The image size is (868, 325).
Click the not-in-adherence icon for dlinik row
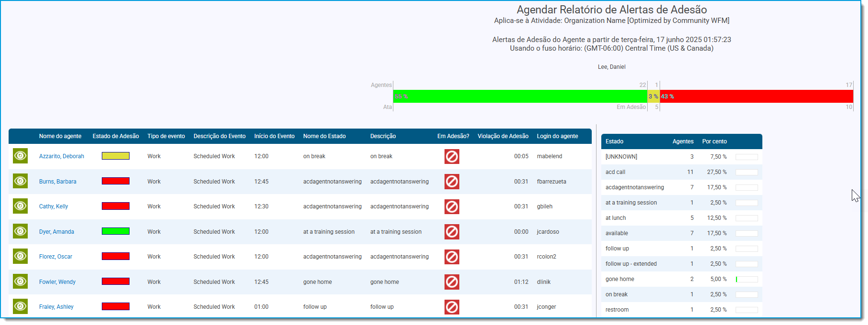coord(452,282)
